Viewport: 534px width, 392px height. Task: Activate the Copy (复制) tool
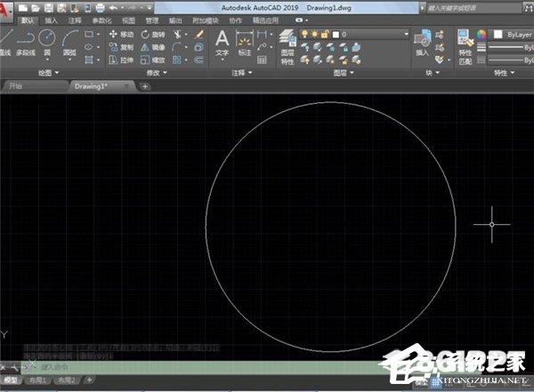(121, 47)
